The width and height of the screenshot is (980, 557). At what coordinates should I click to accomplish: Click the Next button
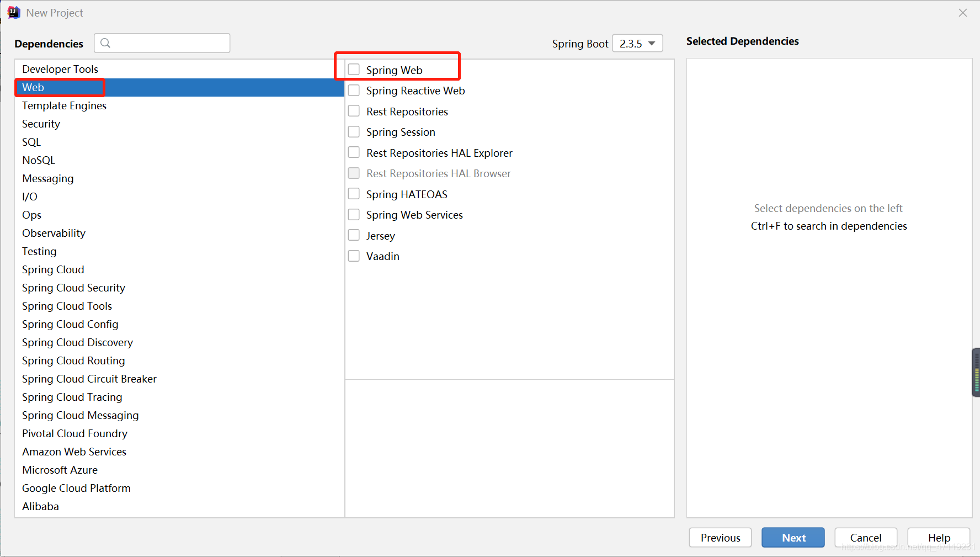tap(793, 538)
